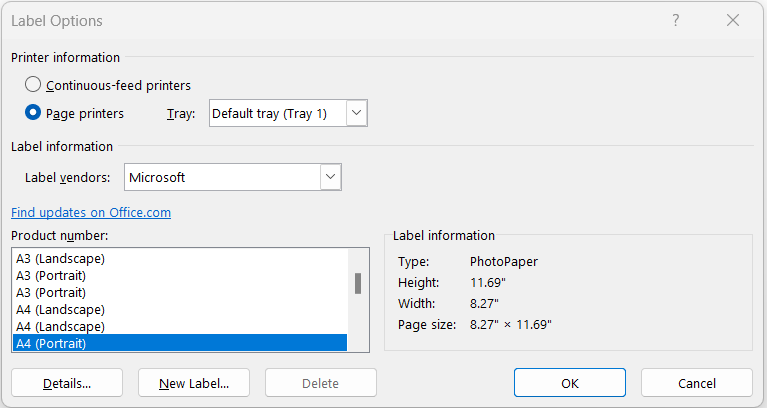Select the Continuous-feed printers option

[33, 85]
